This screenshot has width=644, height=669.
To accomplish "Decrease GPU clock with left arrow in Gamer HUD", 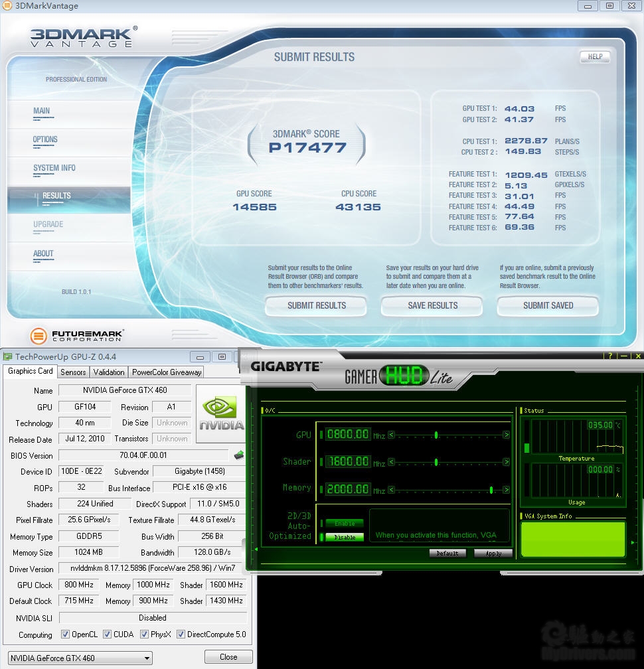I will tap(391, 435).
